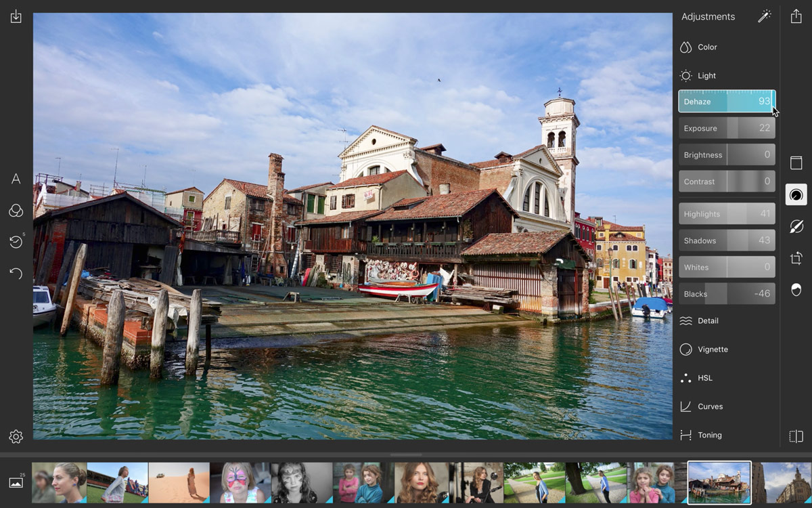Click the Exposure slider
The image size is (812, 508).
pos(727,128)
